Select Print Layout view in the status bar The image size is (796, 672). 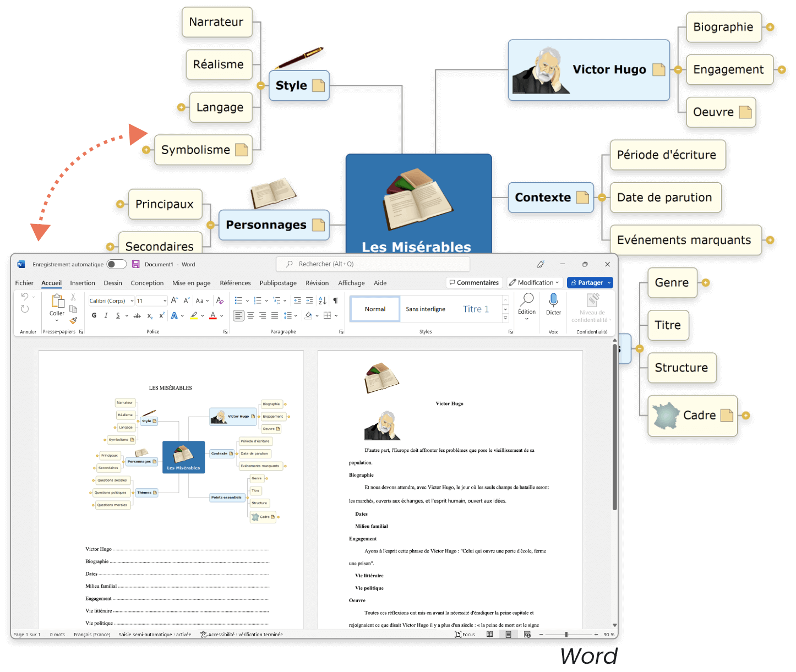[509, 635]
